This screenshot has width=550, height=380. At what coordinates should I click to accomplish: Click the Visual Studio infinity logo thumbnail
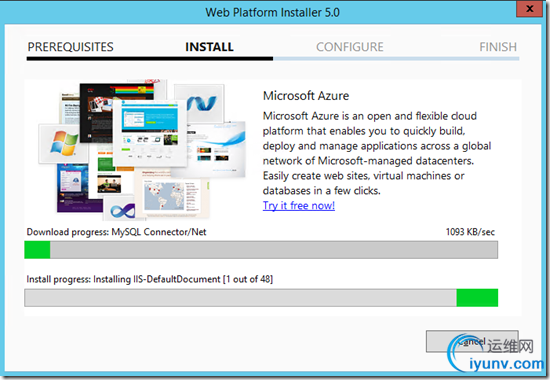(121, 209)
